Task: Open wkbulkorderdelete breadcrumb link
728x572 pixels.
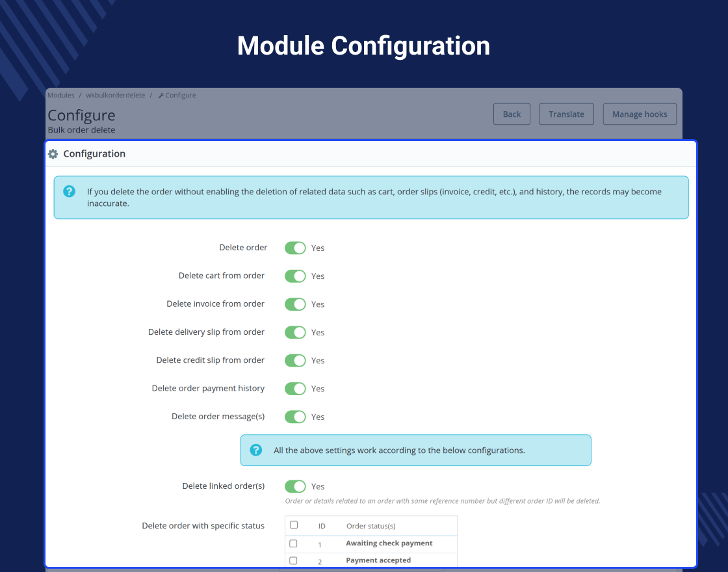Action: pos(116,95)
